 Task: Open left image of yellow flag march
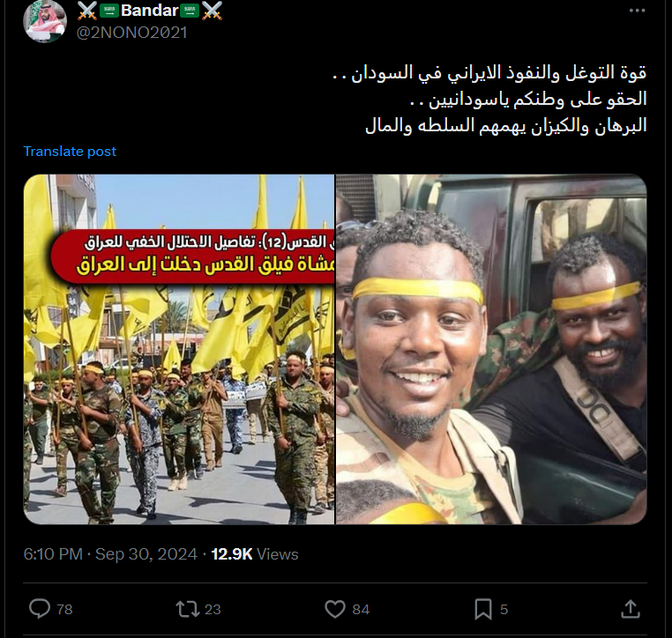(179, 349)
